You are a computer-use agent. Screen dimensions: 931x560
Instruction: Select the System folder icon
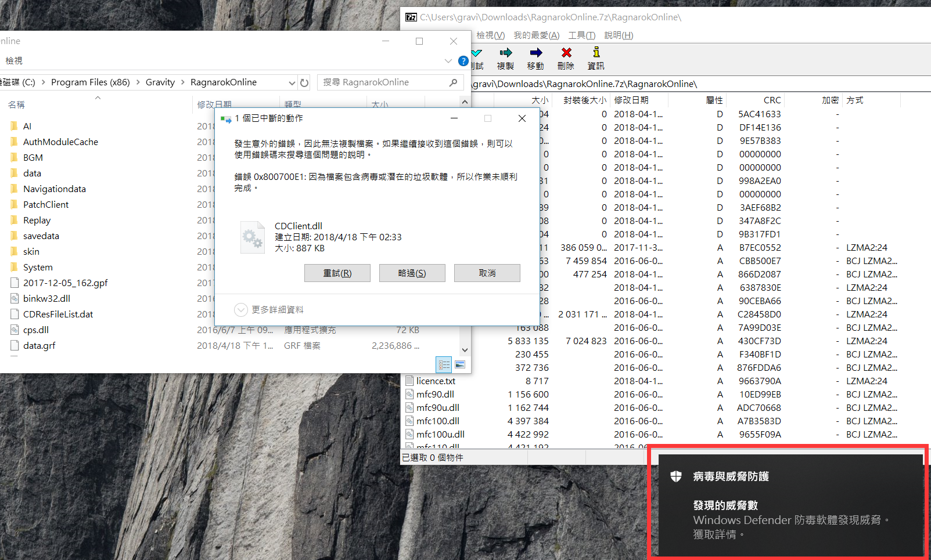(x=14, y=267)
